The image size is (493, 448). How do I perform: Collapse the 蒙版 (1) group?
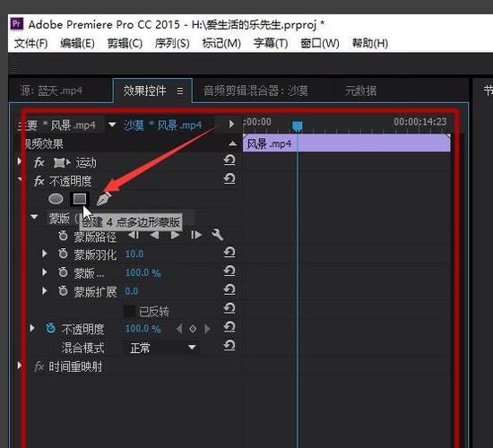34,217
